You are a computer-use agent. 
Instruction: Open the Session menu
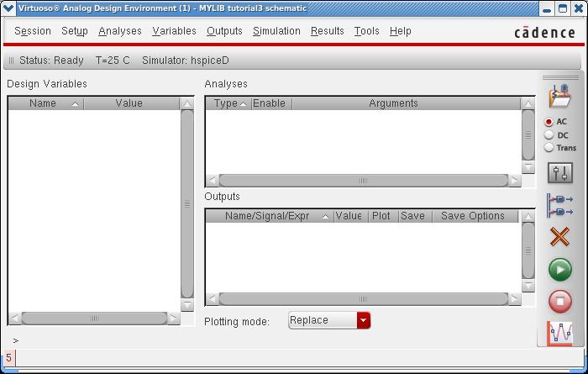point(33,31)
